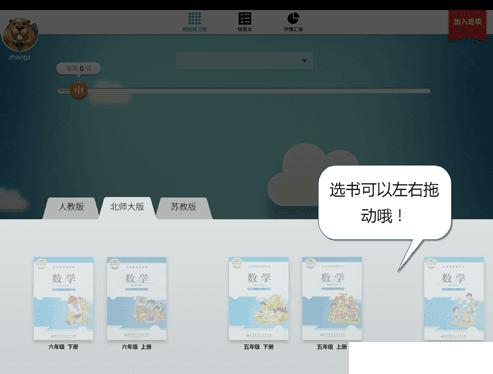
Task: Click the 六年级 下册 label
Action: click(x=63, y=347)
